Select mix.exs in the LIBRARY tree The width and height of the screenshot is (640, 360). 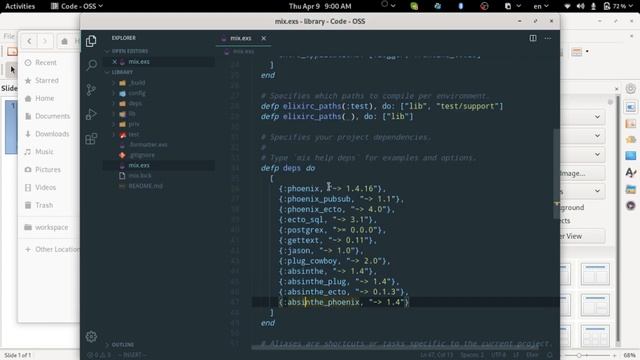click(139, 165)
